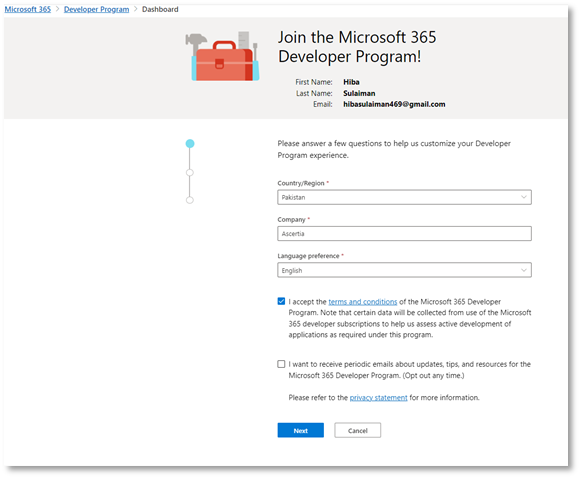The image size is (580, 478).
Task: Click the Cancel button
Action: [358, 430]
